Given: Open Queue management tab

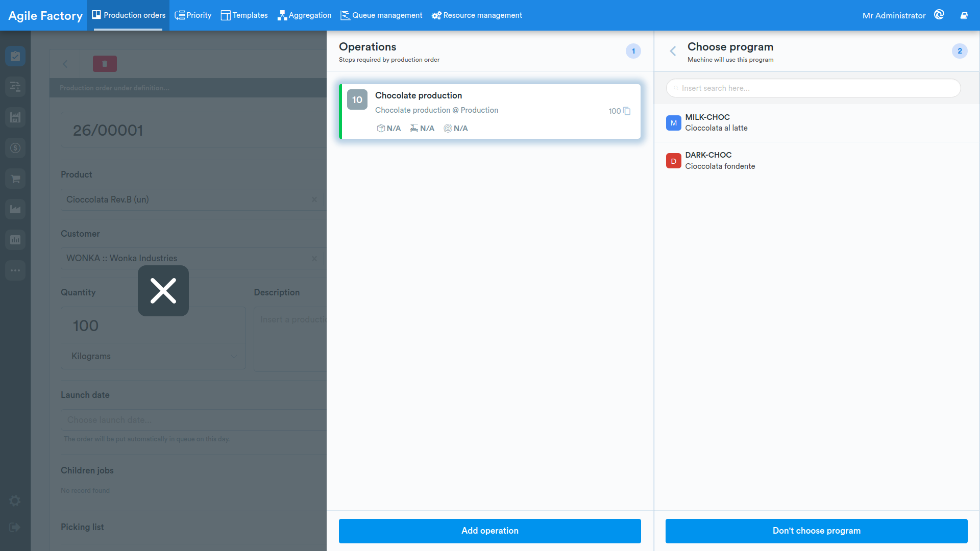Looking at the screenshot, I should [381, 15].
